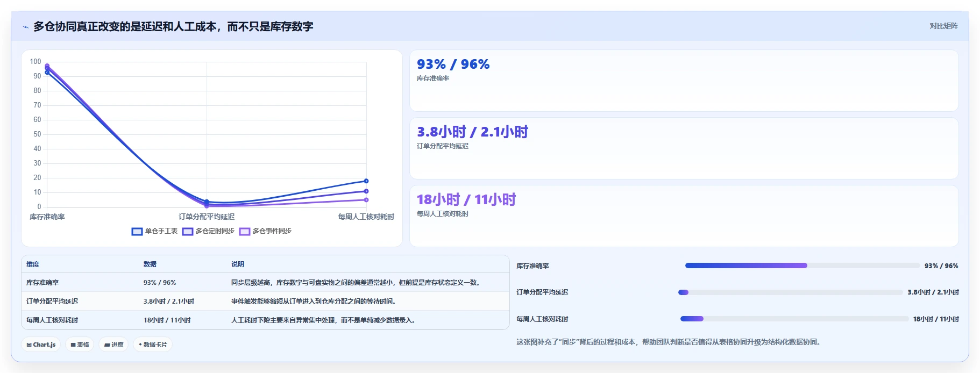
Task: Click the y-axis tick label 100
Action: pos(35,62)
